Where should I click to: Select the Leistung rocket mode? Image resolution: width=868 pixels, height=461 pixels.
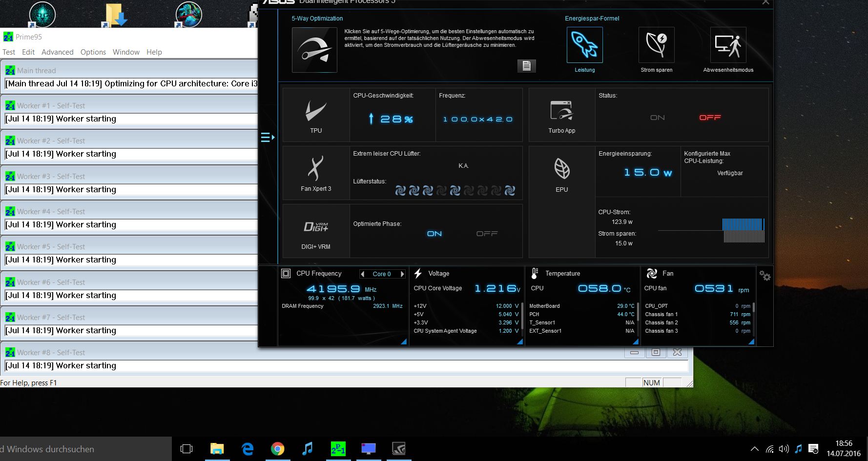click(584, 45)
